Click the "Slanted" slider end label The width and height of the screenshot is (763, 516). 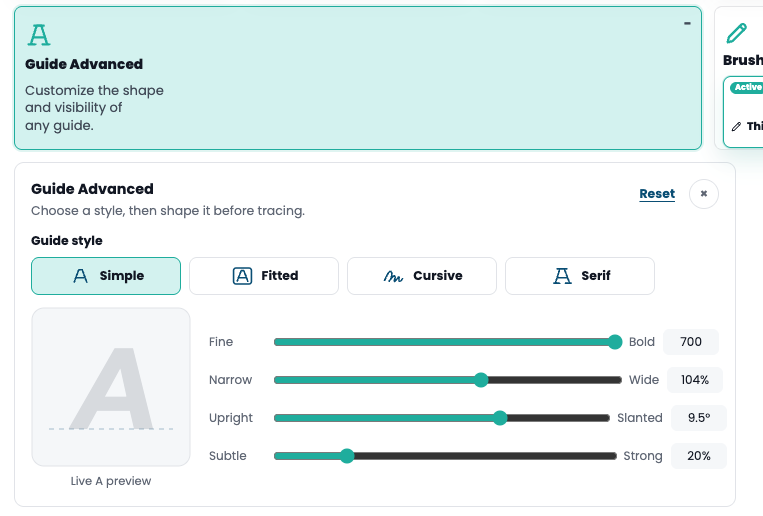(x=639, y=418)
